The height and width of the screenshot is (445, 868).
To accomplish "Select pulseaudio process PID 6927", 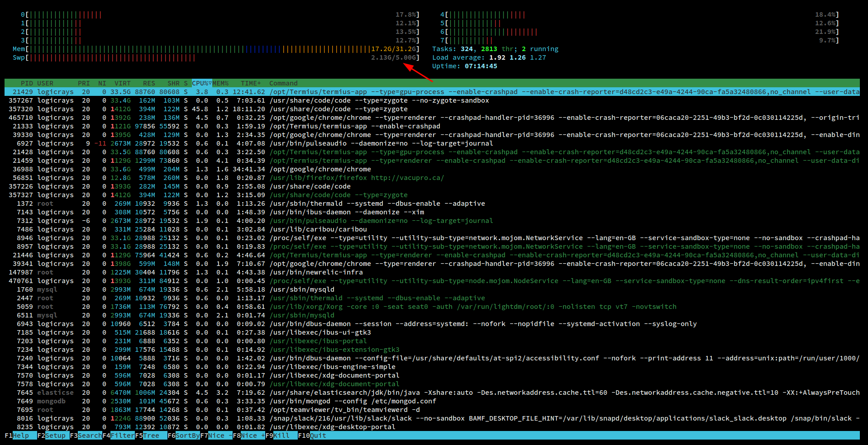I will [432, 143].
